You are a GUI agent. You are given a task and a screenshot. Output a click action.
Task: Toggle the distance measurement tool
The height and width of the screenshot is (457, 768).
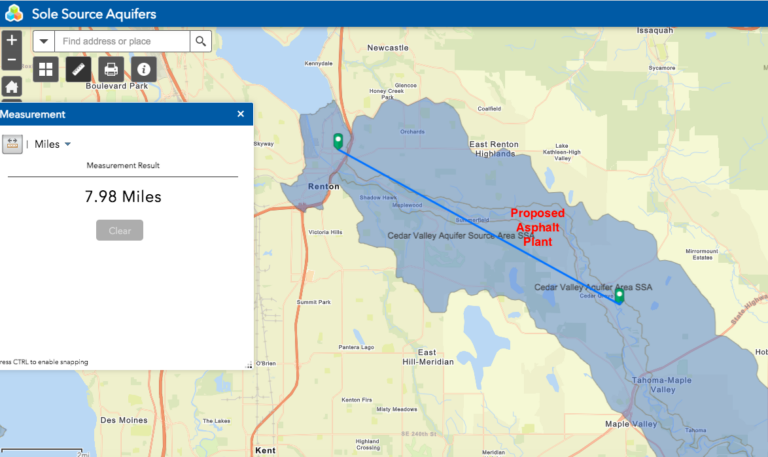click(x=13, y=144)
